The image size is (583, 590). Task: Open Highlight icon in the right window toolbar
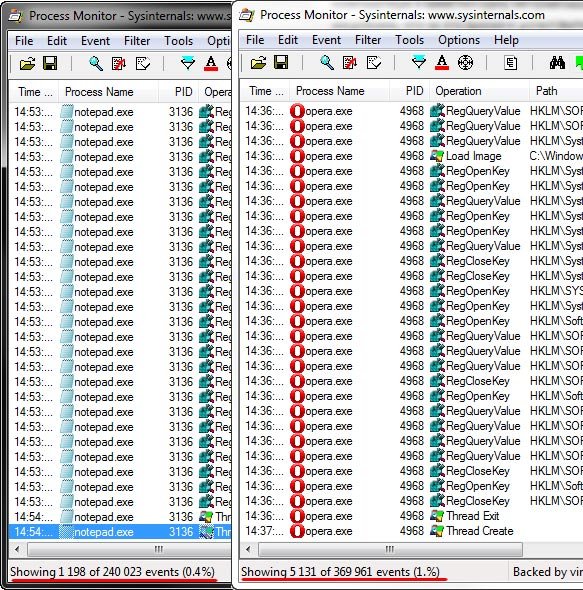442,63
